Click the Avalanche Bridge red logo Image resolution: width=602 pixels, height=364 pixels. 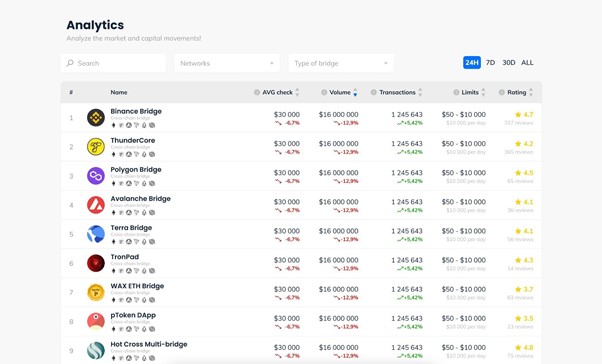96,205
